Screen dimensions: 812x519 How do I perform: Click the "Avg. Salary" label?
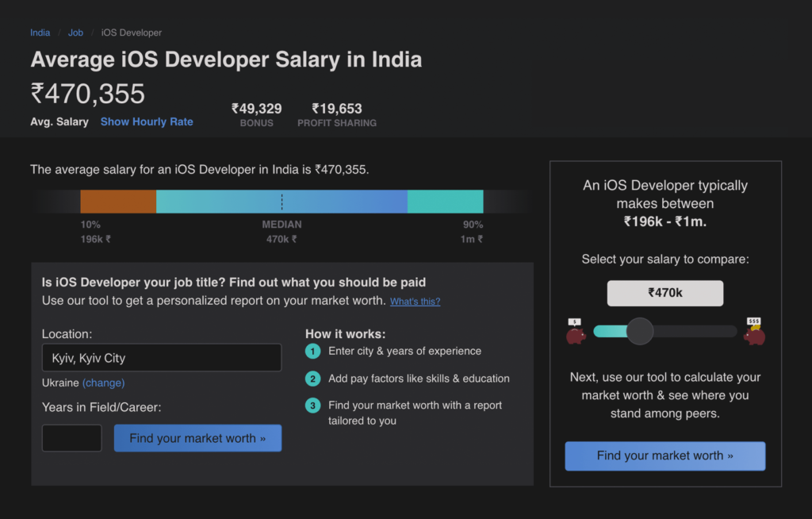[x=59, y=122]
